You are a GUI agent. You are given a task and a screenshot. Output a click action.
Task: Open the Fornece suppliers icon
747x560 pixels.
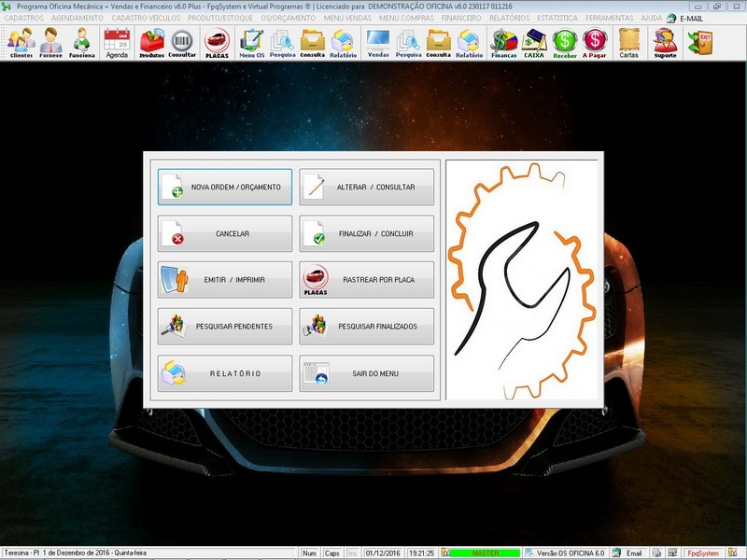(x=50, y=42)
